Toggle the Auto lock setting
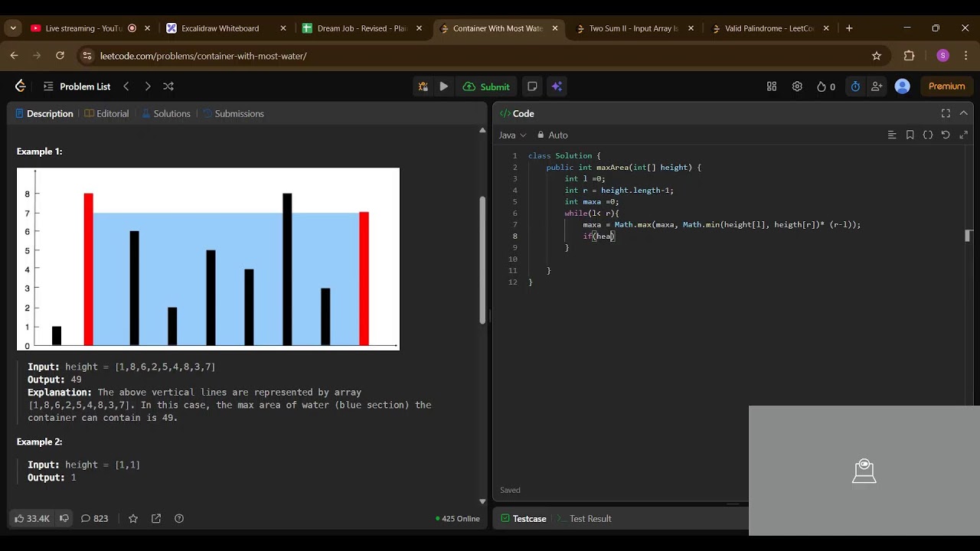 [x=552, y=135]
